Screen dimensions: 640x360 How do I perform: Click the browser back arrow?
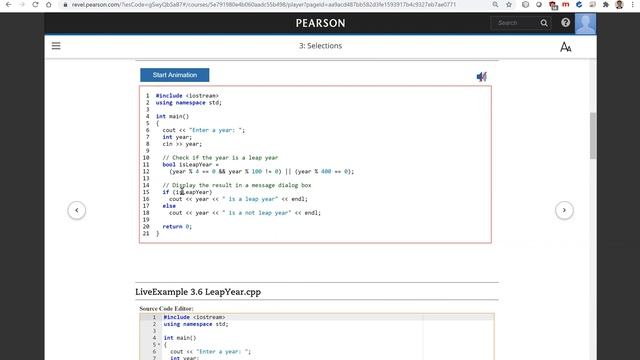(x=8, y=4)
